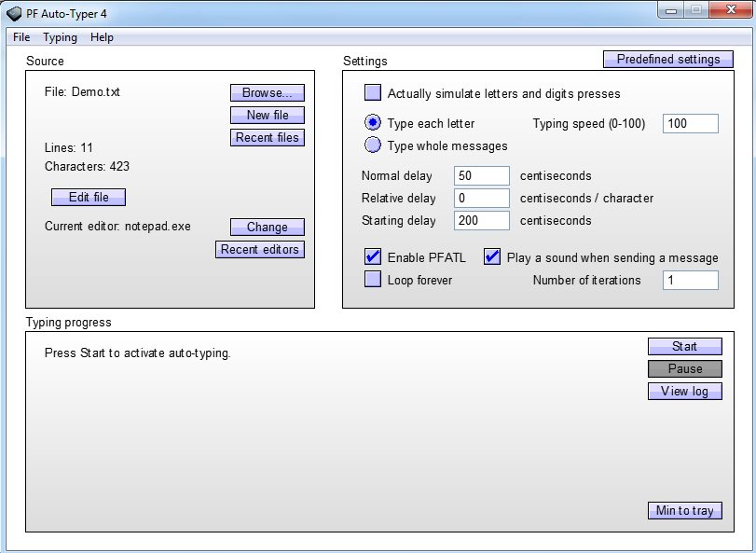Start auto-typing with the Start button
The width and height of the screenshot is (756, 553).
685,346
